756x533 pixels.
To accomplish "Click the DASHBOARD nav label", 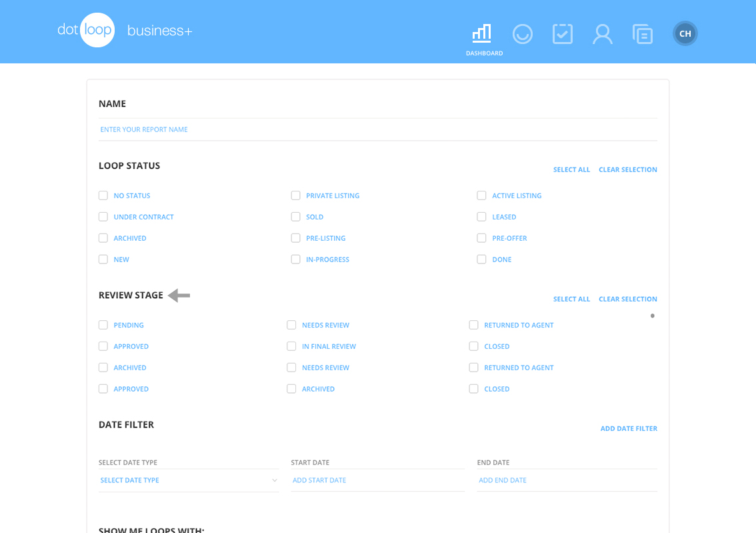I will 484,53.
